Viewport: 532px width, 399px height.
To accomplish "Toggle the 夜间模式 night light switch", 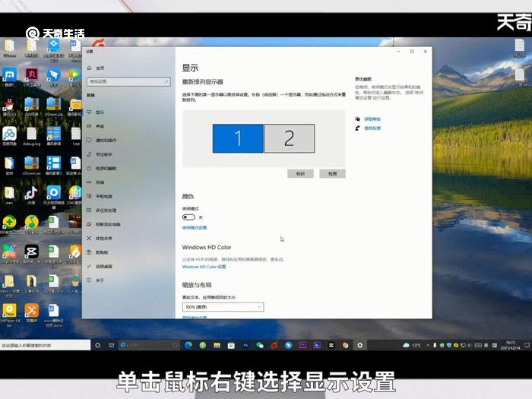I will [x=188, y=217].
